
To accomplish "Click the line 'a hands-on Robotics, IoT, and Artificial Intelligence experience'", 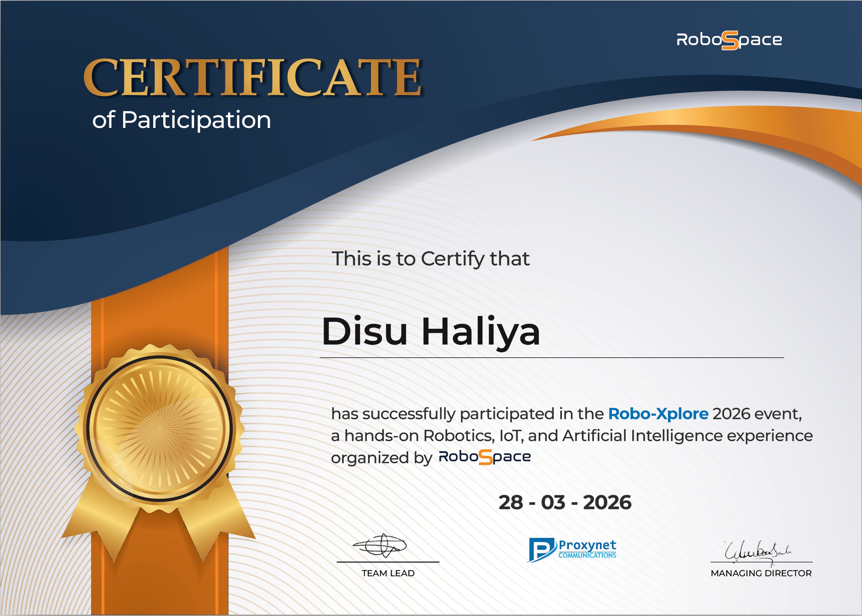I will click(572, 436).
